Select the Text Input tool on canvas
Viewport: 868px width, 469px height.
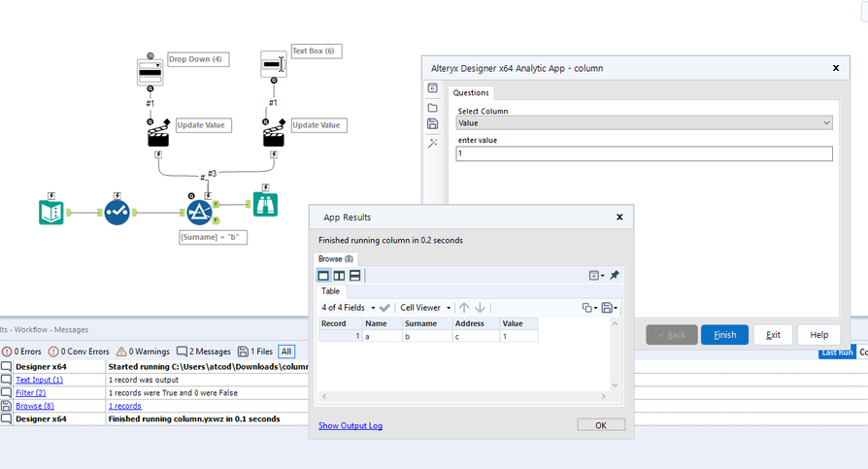[x=50, y=213]
